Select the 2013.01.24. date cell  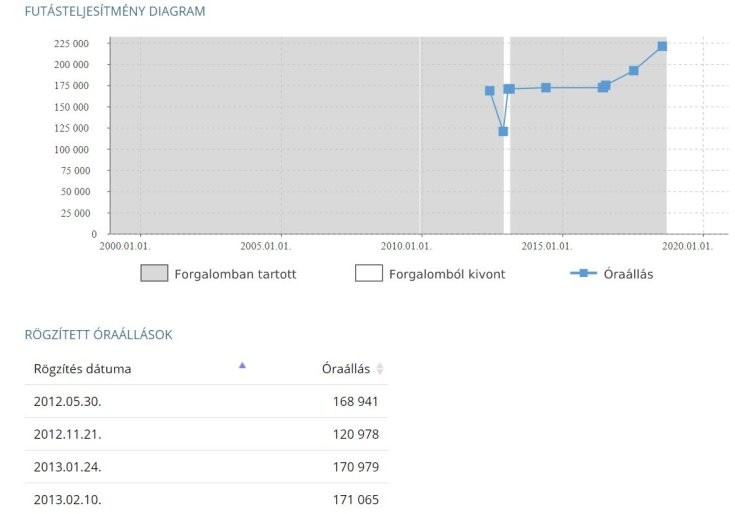(67, 466)
